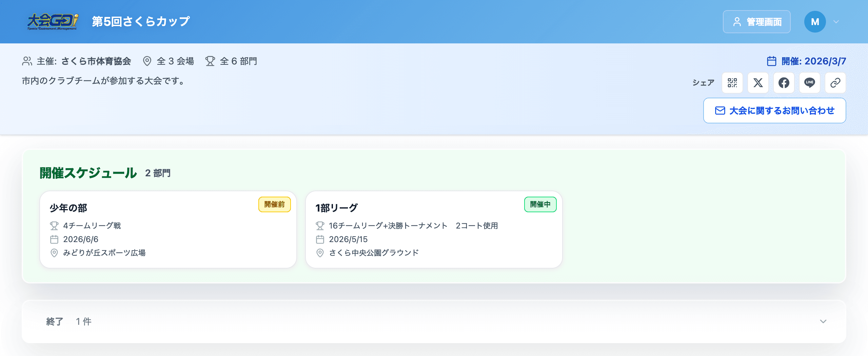This screenshot has width=868, height=356.
Task: Click the 開催前 status badge
Action: [274, 204]
